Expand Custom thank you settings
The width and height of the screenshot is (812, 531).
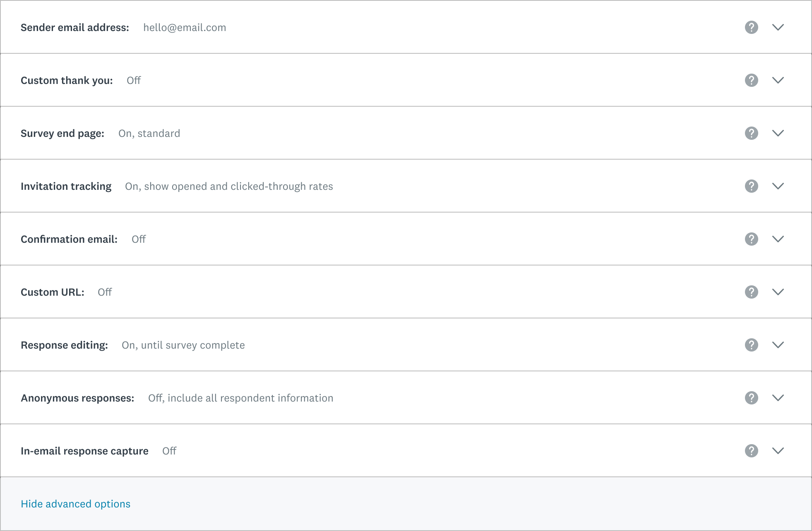tap(778, 80)
